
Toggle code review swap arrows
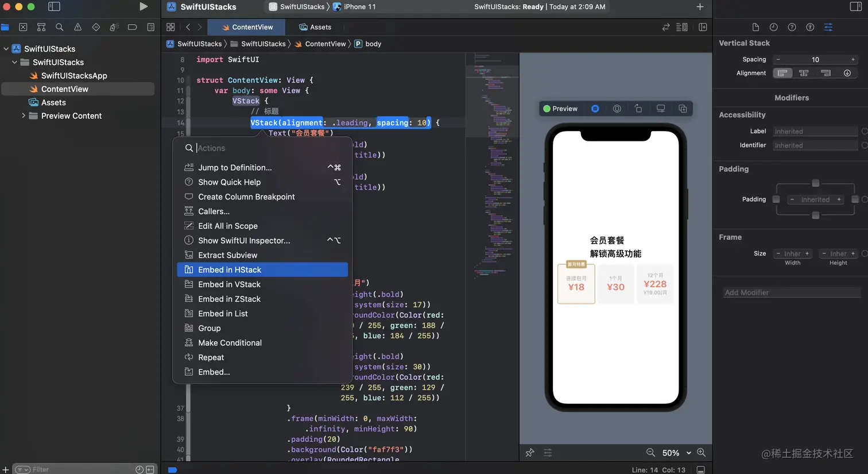click(x=666, y=27)
